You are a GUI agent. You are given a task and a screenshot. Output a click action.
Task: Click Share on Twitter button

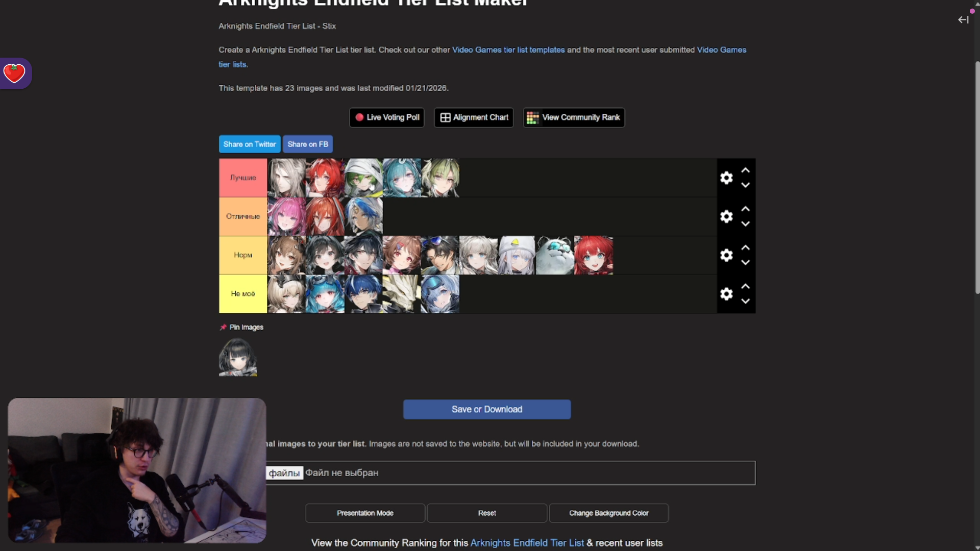(250, 144)
